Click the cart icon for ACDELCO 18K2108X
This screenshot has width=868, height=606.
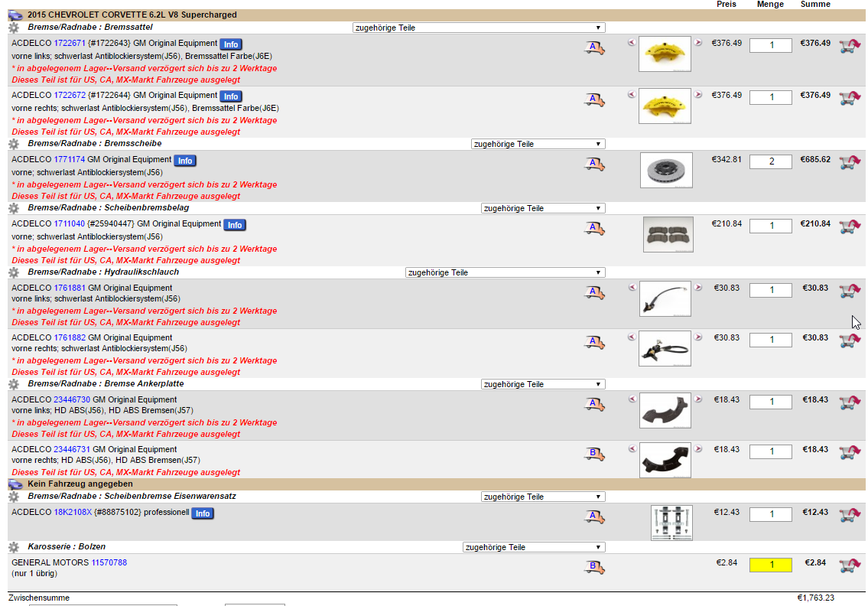click(848, 516)
